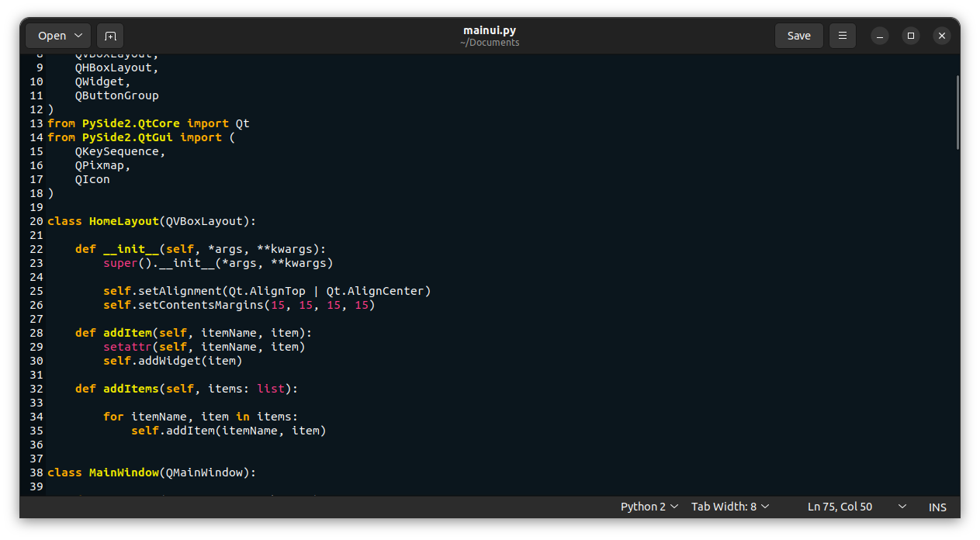Click the Save button
Image resolution: width=980 pixels, height=540 pixels.
tap(798, 36)
